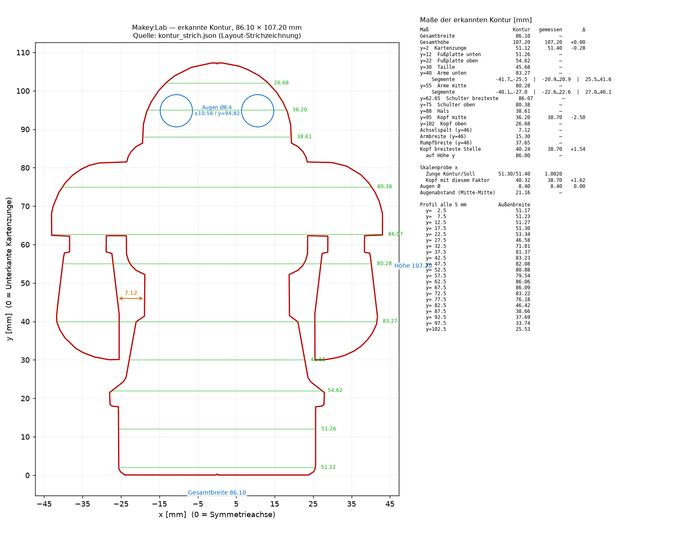Click the green width label '80.38' at the shoulder

tap(384, 186)
